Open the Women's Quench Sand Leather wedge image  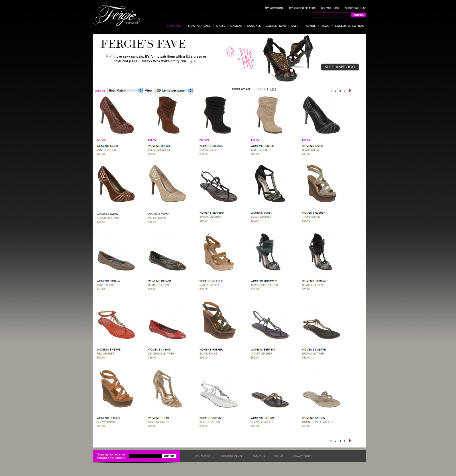(x=219, y=252)
